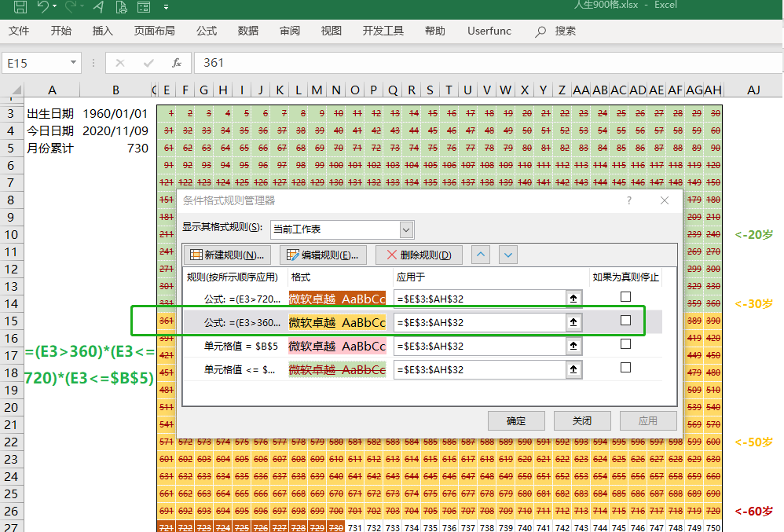The image size is (784, 532).
Task: Open the 显示其格式规则 dropdown showing 当前工作表
Action: click(x=343, y=229)
